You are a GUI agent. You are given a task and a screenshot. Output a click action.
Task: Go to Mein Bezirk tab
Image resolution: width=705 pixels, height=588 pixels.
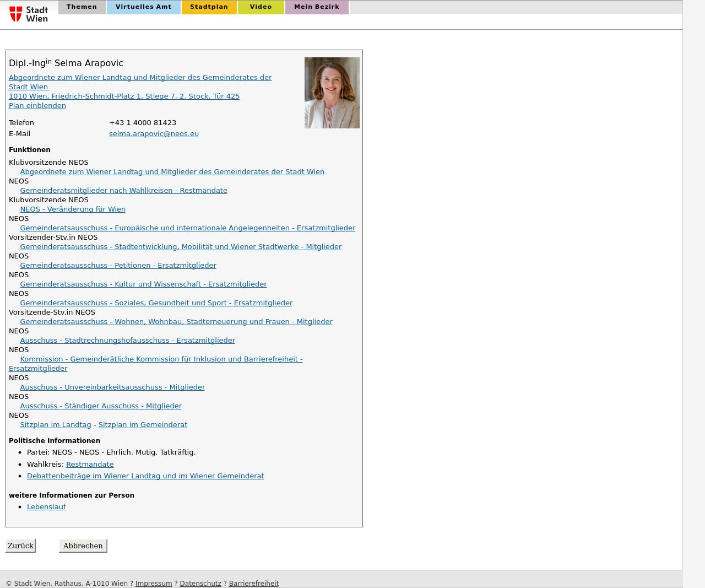tap(316, 7)
